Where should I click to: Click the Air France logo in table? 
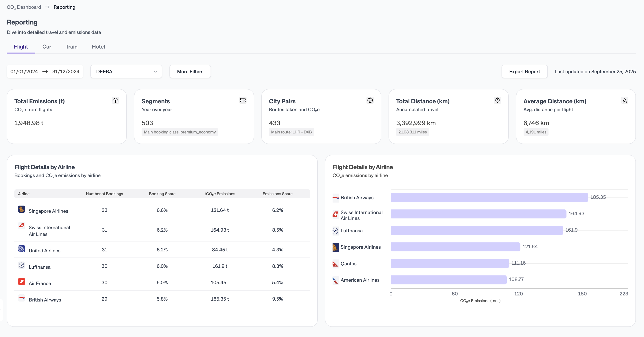pos(22,282)
